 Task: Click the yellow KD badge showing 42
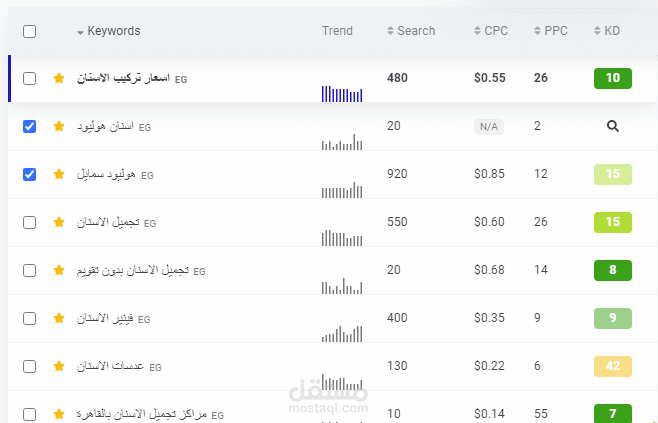[613, 367]
